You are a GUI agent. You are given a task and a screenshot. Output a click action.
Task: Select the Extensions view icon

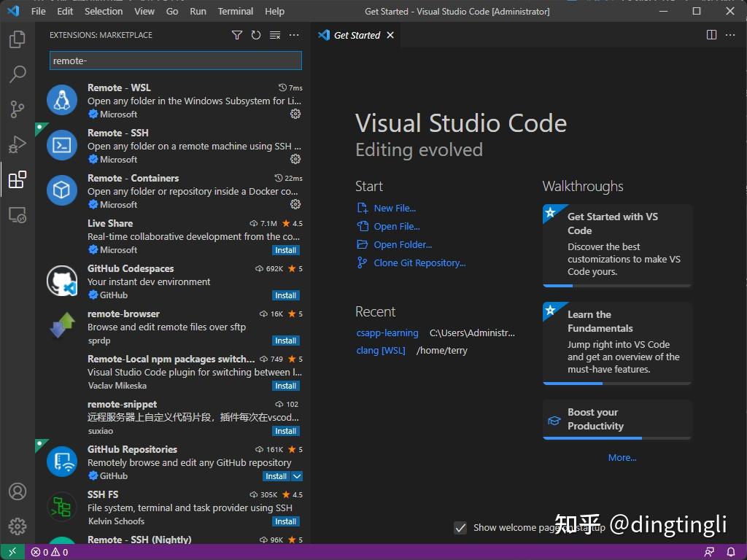[x=18, y=179]
